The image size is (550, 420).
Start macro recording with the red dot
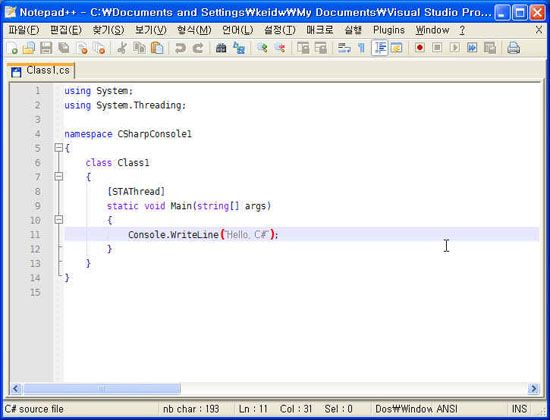[420, 47]
